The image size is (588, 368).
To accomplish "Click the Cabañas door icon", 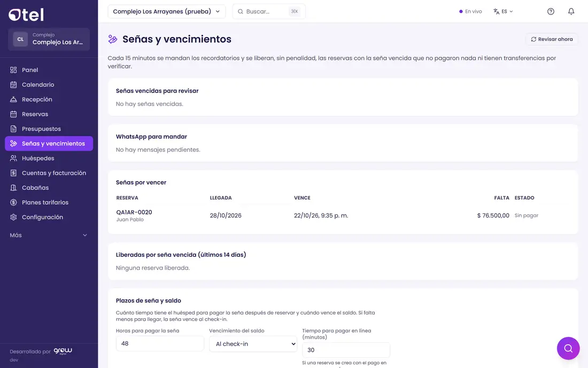I will click(x=13, y=188).
